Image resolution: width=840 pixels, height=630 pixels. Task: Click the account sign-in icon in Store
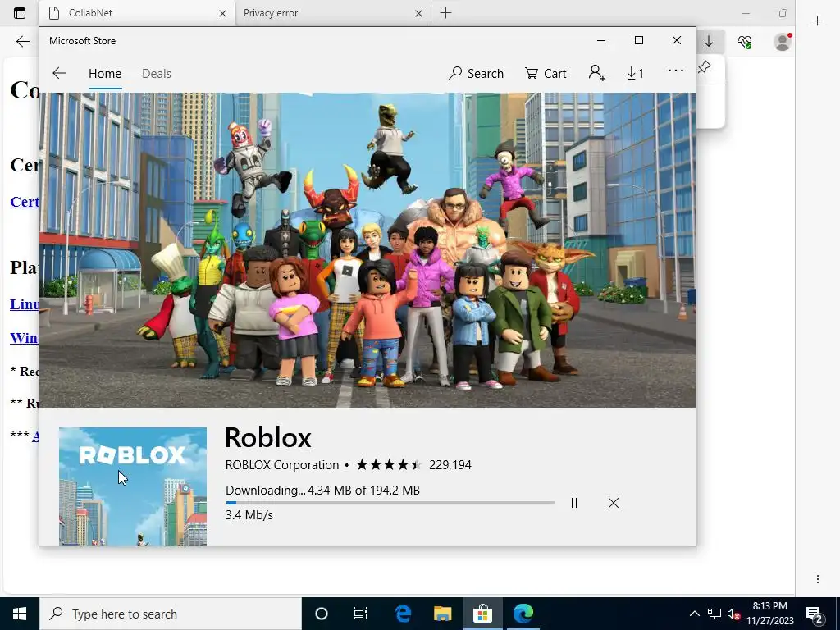(597, 73)
